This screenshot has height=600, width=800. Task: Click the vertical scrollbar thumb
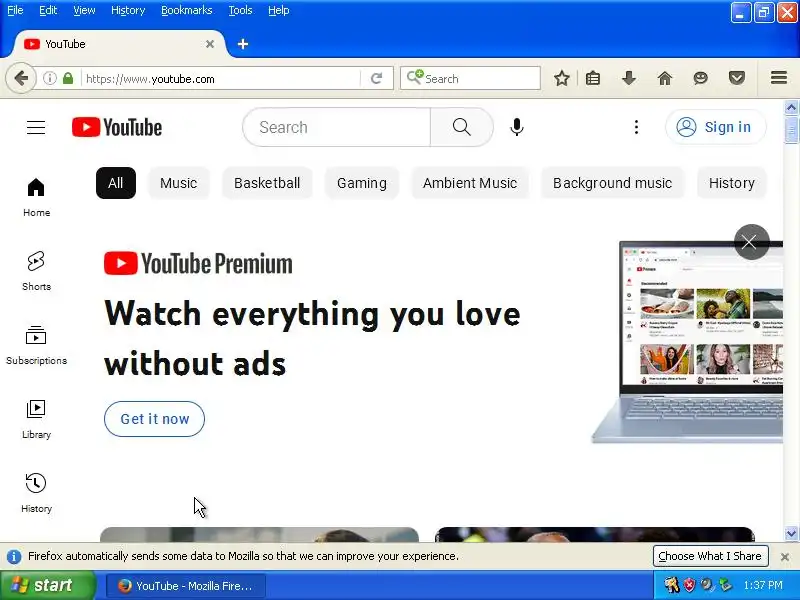791,129
